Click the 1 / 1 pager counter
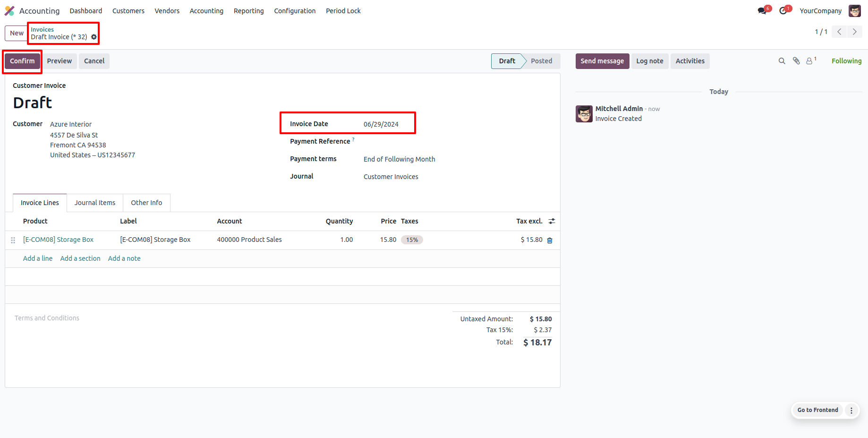The height and width of the screenshot is (438, 868). point(821,32)
